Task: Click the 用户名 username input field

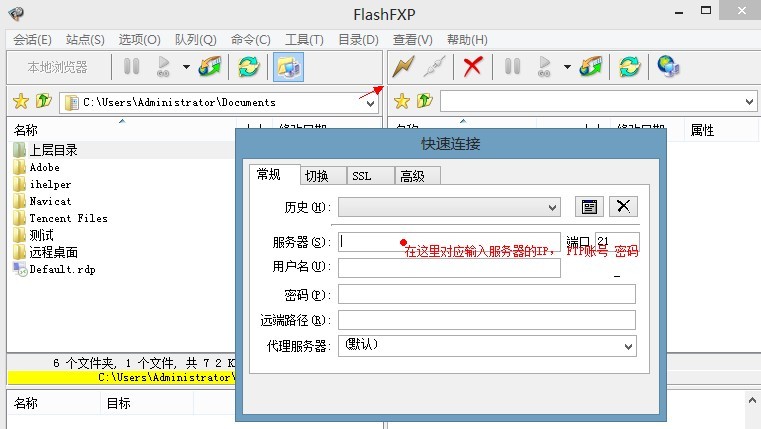Action: coord(449,267)
